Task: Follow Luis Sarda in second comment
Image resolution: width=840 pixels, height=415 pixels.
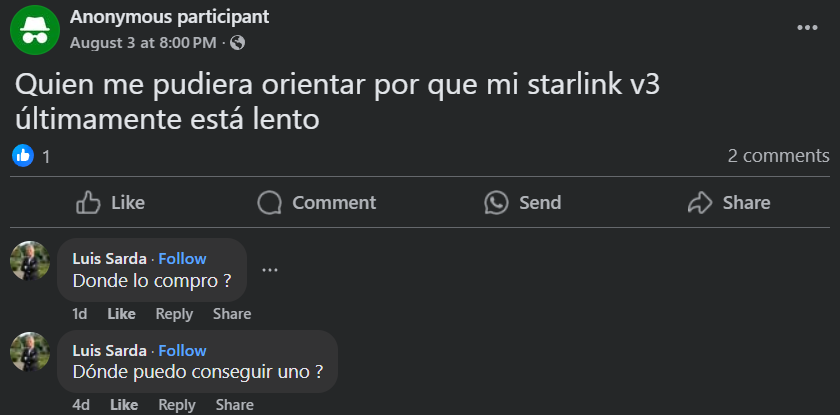Action: (182, 350)
